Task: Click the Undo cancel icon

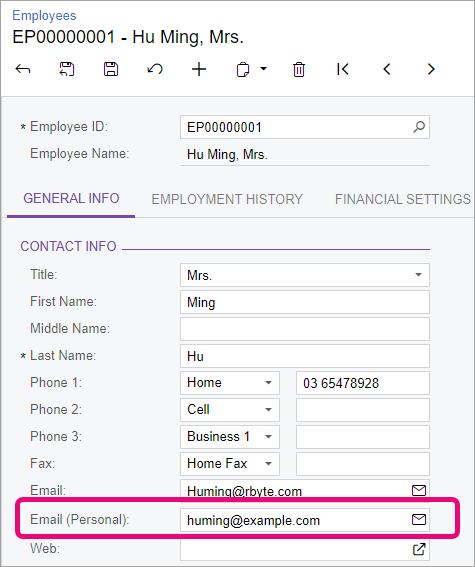Action: pyautogui.click(x=155, y=69)
